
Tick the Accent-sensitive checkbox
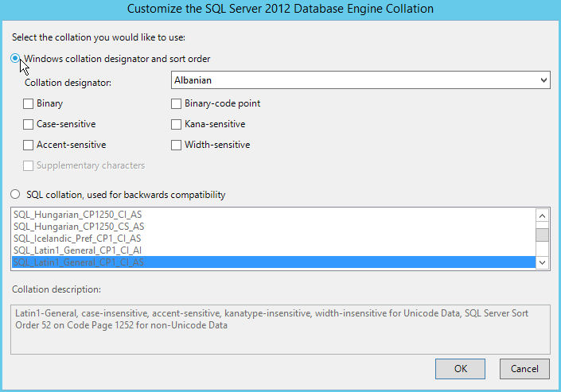[29, 145]
